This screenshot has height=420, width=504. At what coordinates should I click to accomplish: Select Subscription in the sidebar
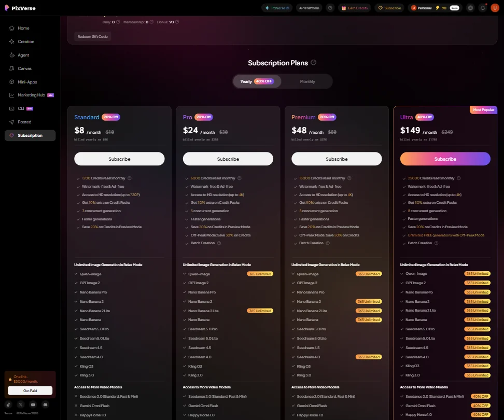[30, 135]
